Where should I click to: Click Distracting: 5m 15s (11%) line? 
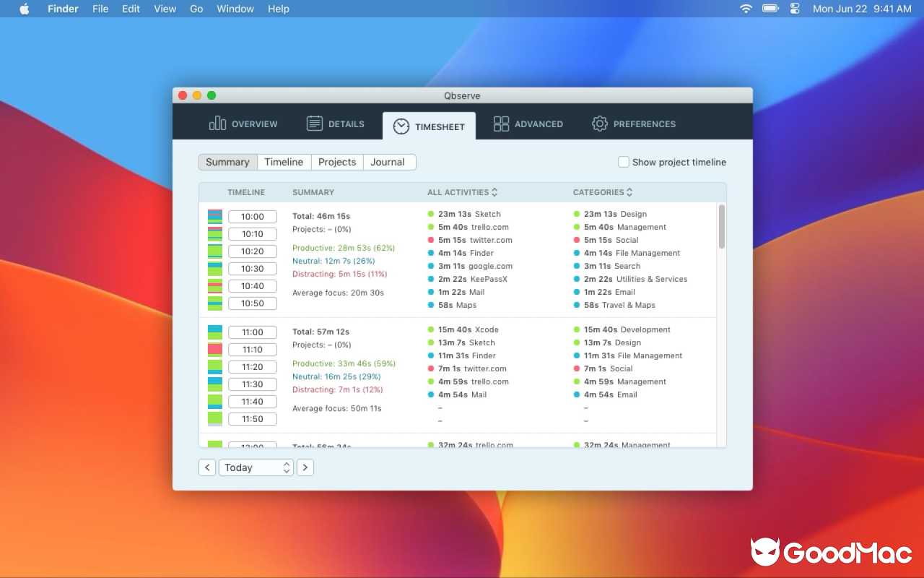pyautogui.click(x=340, y=274)
